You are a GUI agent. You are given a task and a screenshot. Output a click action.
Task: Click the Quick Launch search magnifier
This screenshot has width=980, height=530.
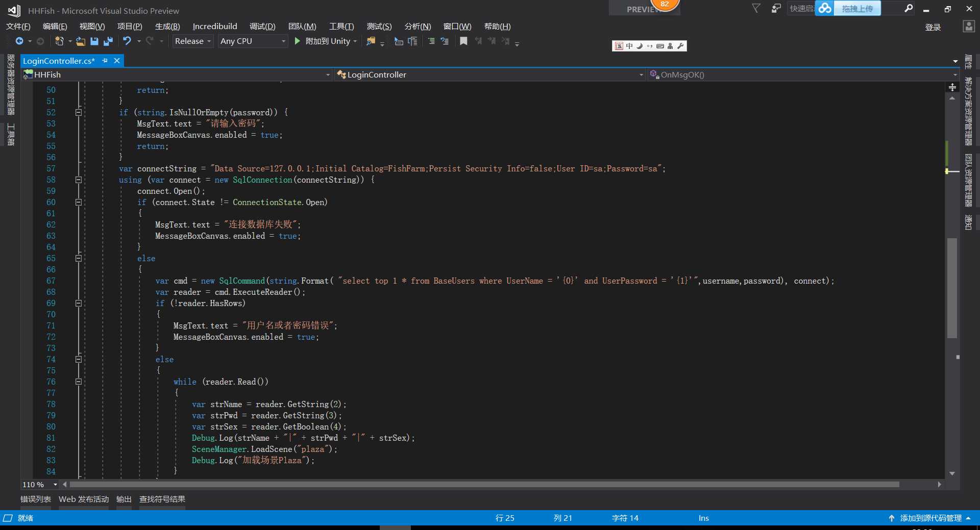coord(909,8)
